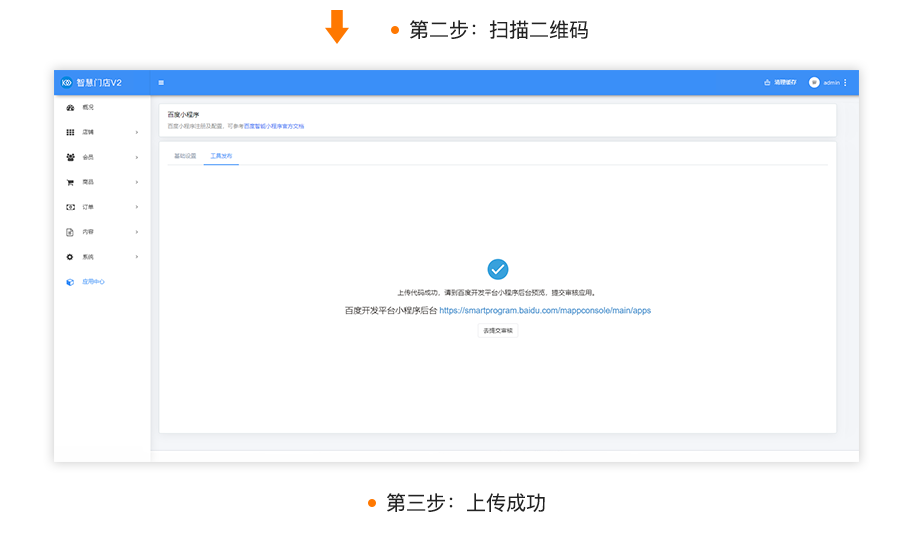Toggle the hamburger sidebar menu icon
905x539 pixels.
pos(161,82)
